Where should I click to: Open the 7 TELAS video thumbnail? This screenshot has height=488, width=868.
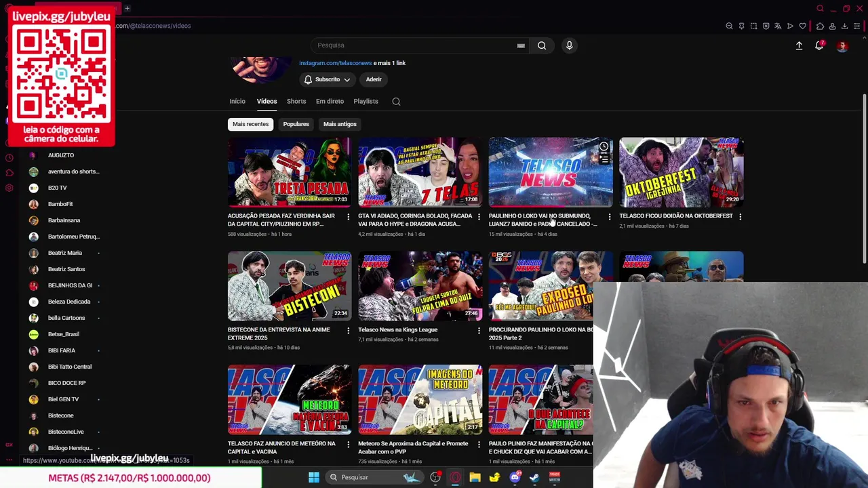(420, 172)
